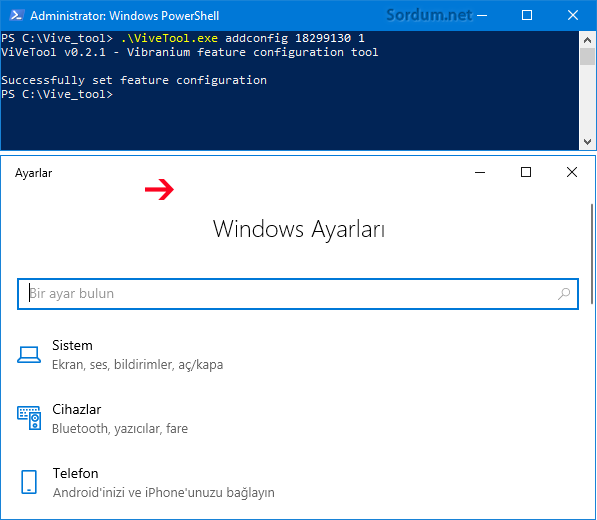
Task: Close the PowerShell window
Action: click(x=573, y=15)
